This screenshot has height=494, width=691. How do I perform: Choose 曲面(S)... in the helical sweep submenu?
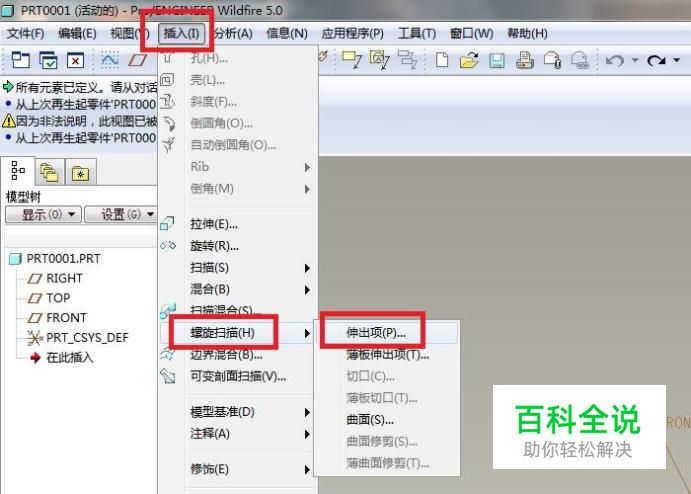[387, 420]
